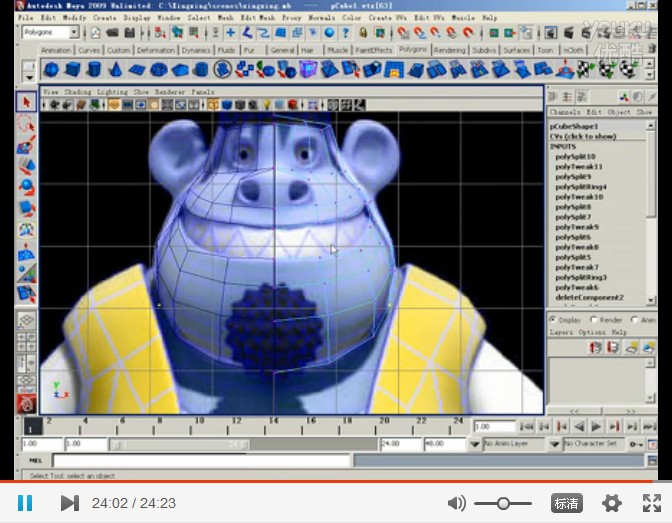This screenshot has width=672, height=523.
Task: Click the video progress bar
Action: [x=336, y=481]
